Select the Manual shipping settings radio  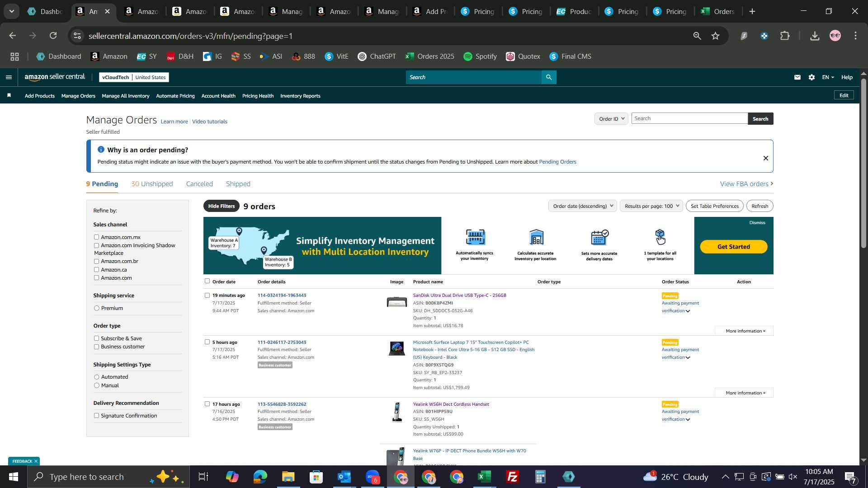(97, 385)
